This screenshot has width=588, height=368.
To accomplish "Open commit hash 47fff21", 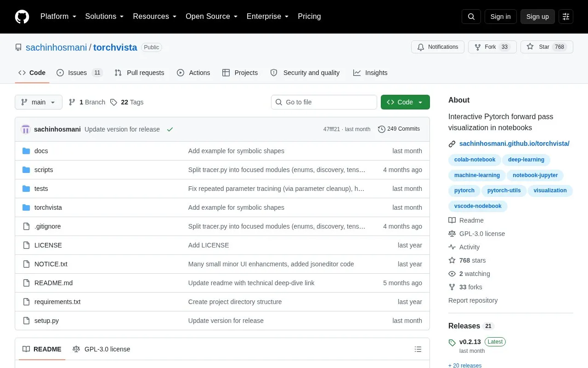I will [331, 129].
